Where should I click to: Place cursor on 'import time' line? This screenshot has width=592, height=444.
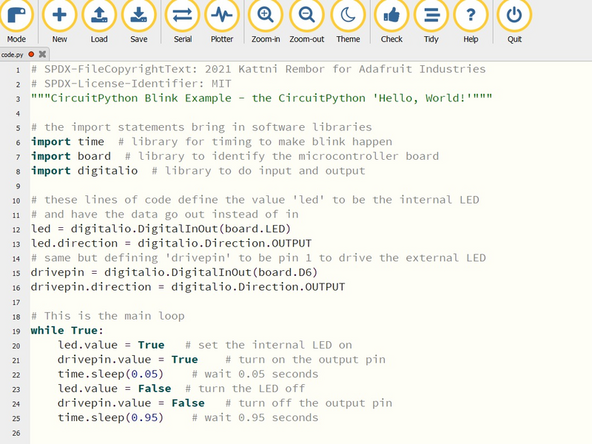pos(211,142)
